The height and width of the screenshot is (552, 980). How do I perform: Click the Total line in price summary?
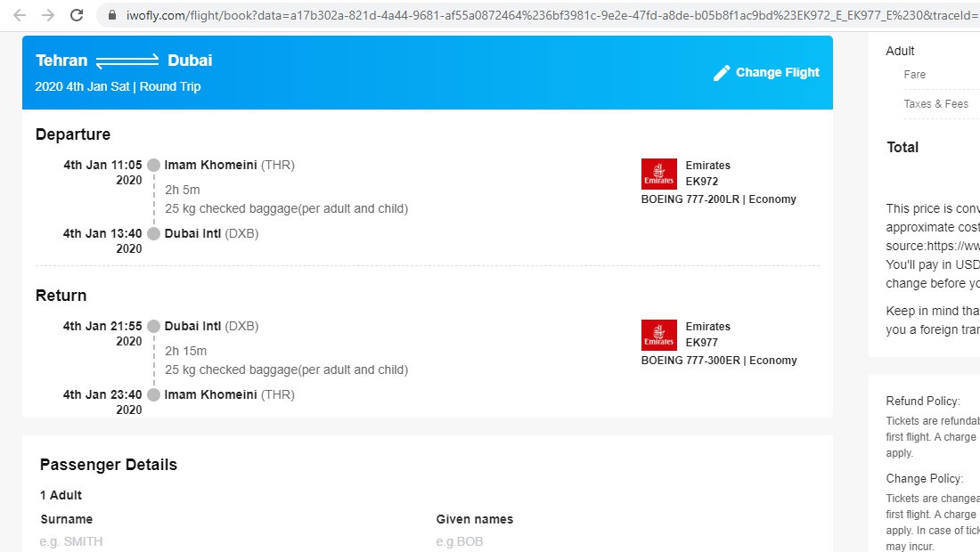(902, 147)
